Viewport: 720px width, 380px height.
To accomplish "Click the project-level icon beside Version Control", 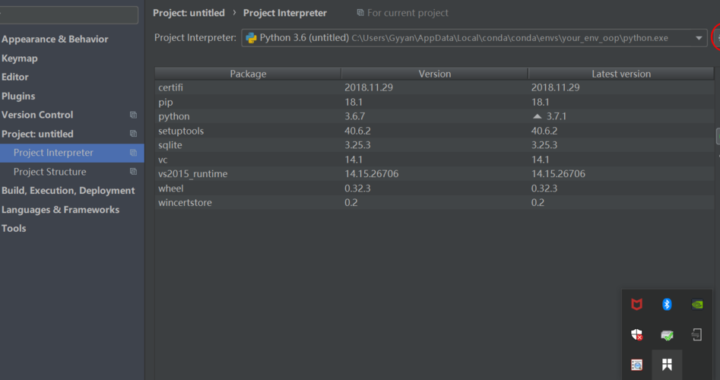I will (133, 115).
